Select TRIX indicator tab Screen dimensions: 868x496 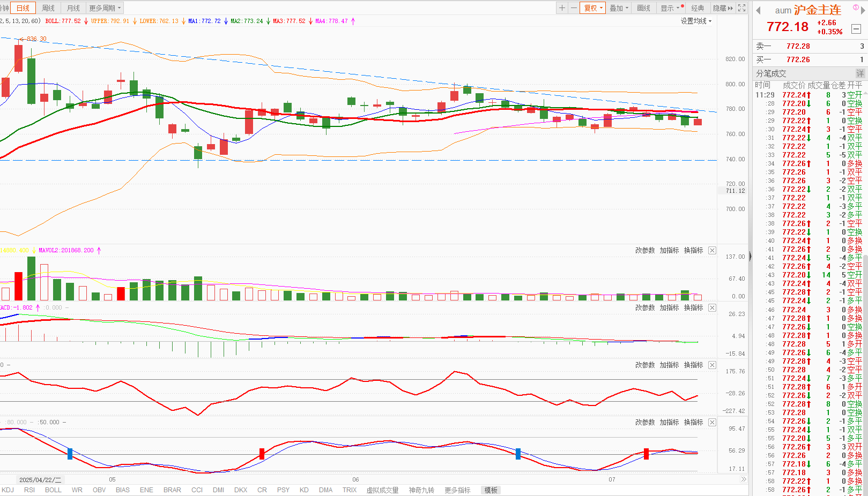click(x=350, y=490)
